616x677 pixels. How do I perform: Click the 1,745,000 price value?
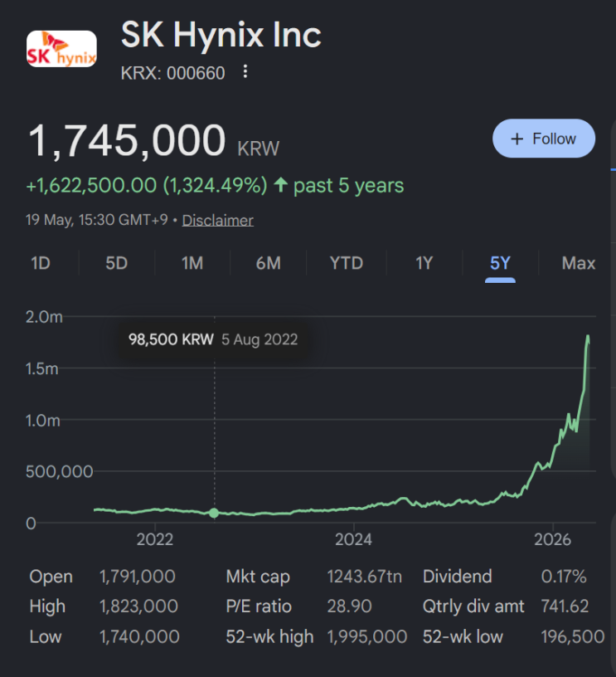[x=126, y=140]
